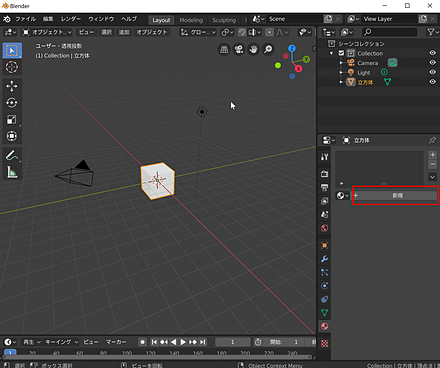Hide the Collection with its eye icon

tap(432, 53)
